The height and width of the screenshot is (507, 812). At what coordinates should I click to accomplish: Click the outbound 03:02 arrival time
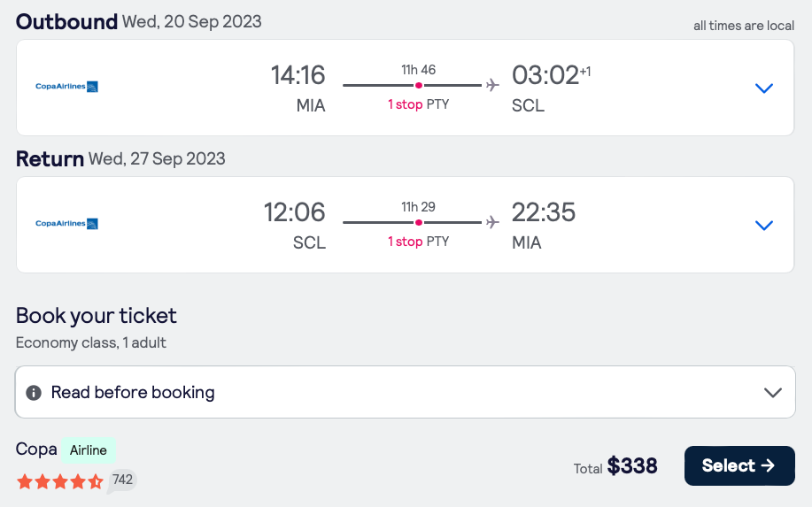point(545,75)
